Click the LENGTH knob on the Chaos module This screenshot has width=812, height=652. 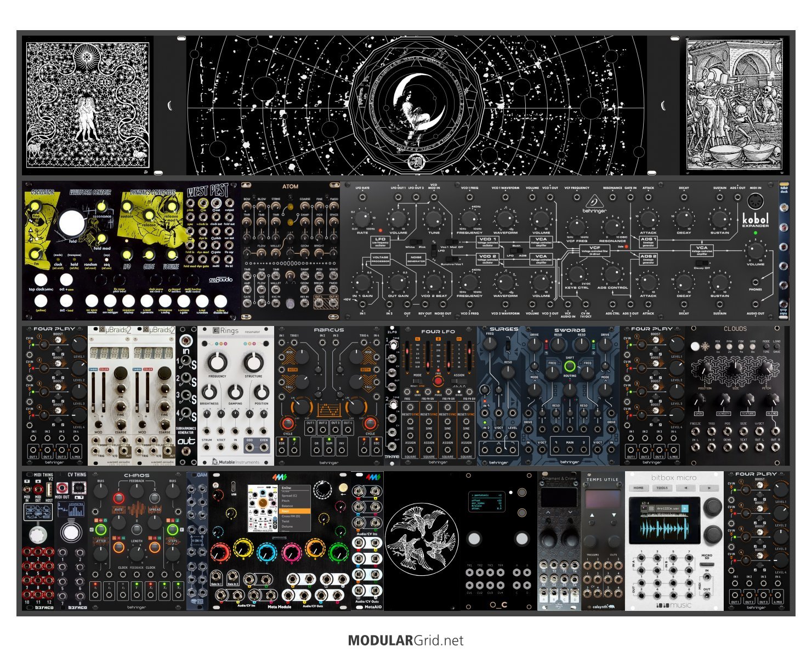[137, 553]
